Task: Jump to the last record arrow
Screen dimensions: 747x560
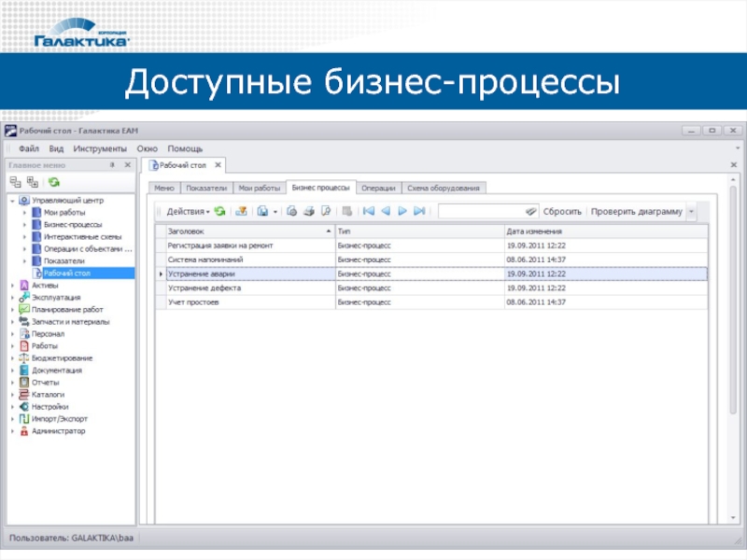Action: point(419,211)
